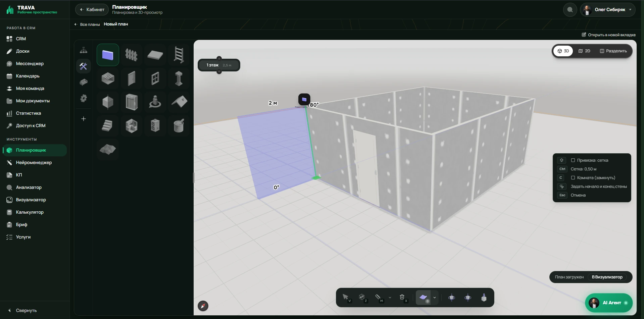
Task: Collapse the left sidebar via Свернуть
Action: pyautogui.click(x=22, y=310)
